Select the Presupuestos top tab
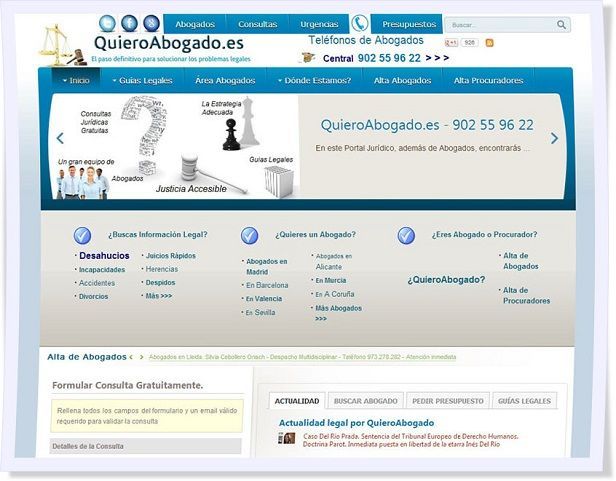Image resolution: width=616 pixels, height=481 pixels. tap(407, 24)
